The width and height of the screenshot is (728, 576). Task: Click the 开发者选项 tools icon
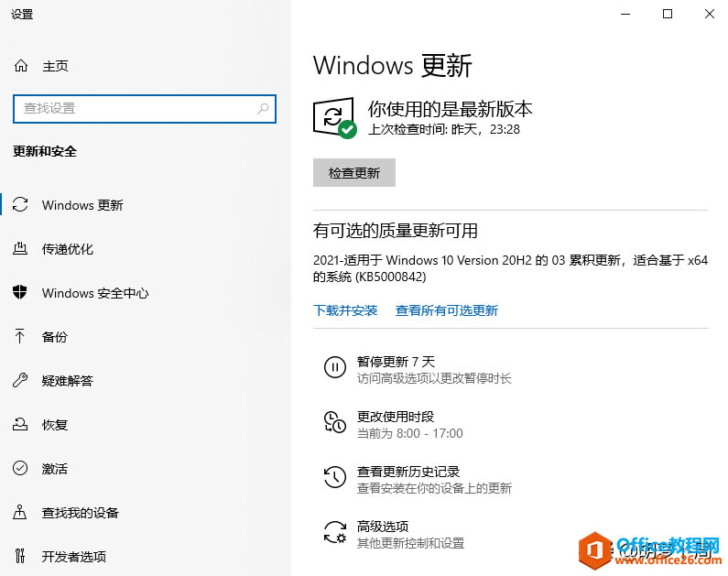pyautogui.click(x=20, y=556)
